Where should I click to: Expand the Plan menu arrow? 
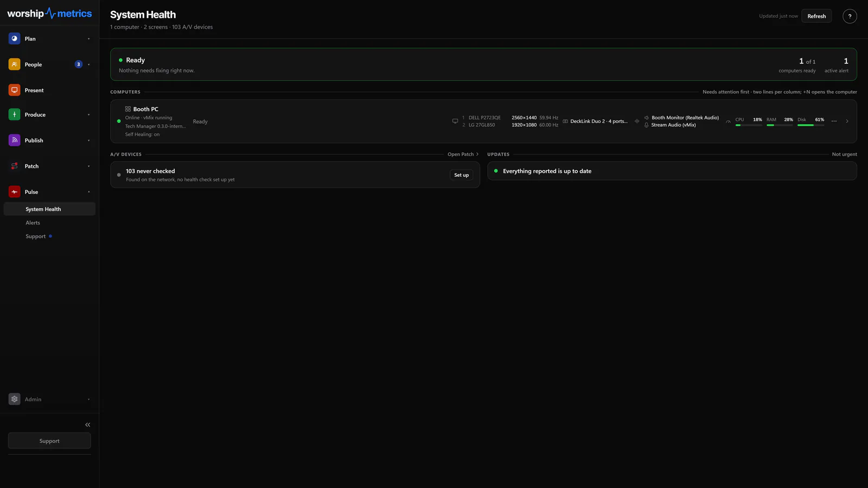pos(89,38)
